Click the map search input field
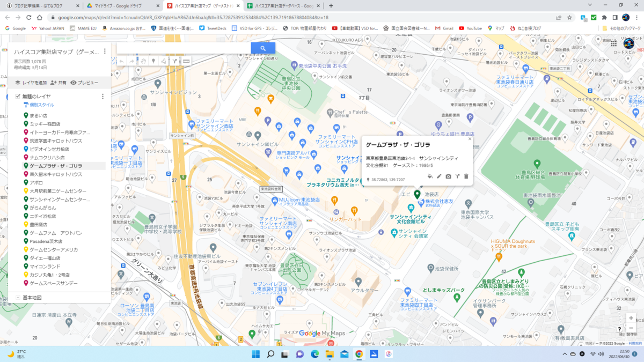This screenshot has height=362, width=644. click(184, 48)
